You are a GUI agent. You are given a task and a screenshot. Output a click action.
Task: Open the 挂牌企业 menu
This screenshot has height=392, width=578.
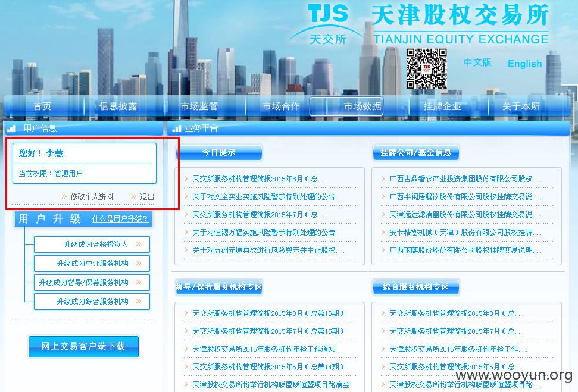(x=442, y=106)
